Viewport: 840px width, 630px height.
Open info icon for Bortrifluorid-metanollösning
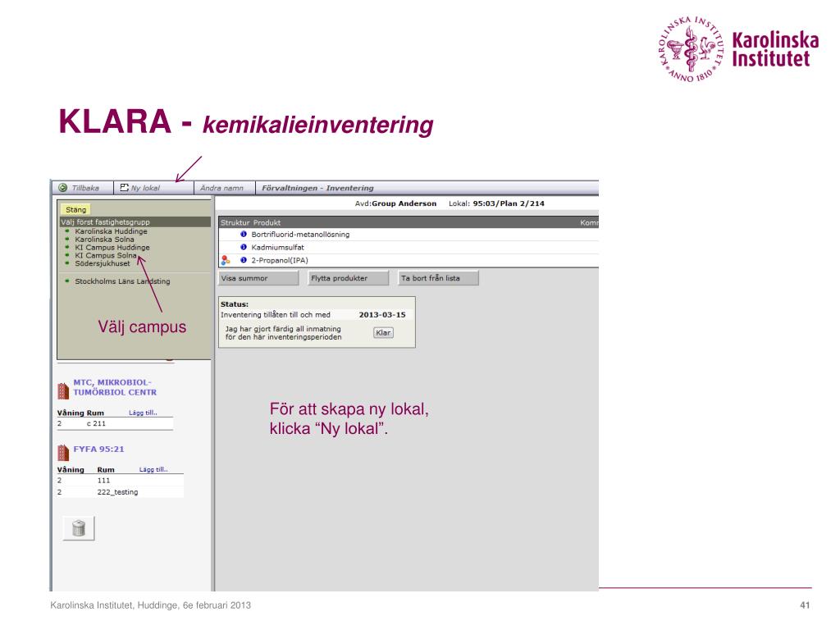243,234
